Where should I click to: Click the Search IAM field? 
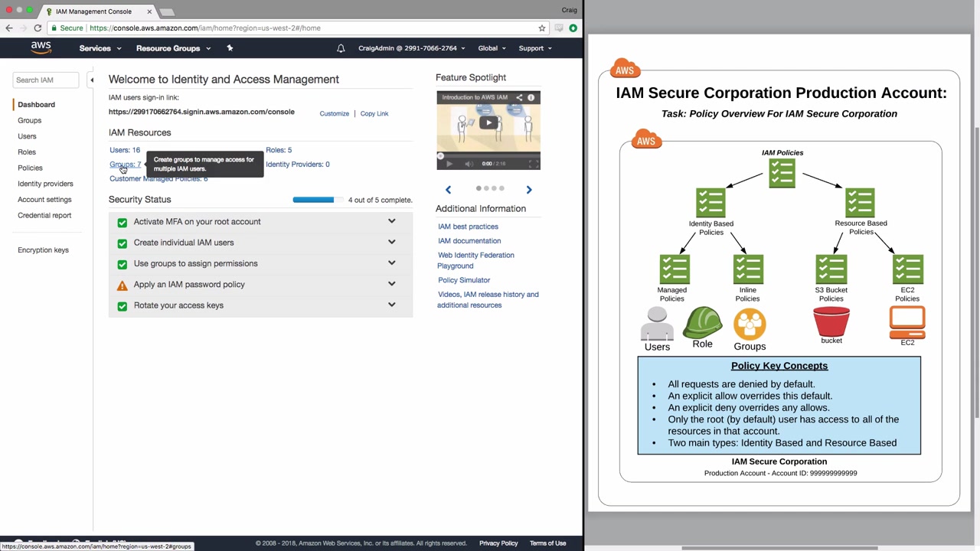click(x=45, y=80)
